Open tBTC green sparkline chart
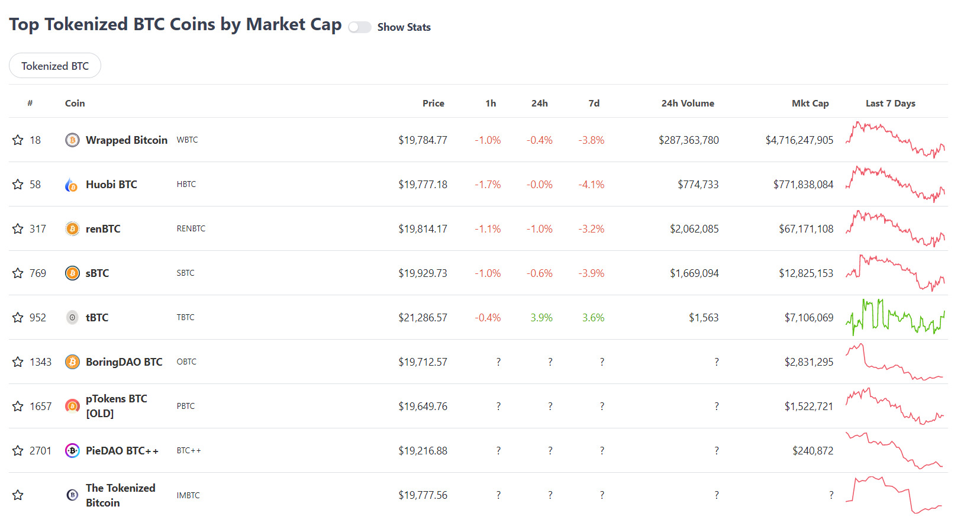The height and width of the screenshot is (529, 980). [895, 317]
